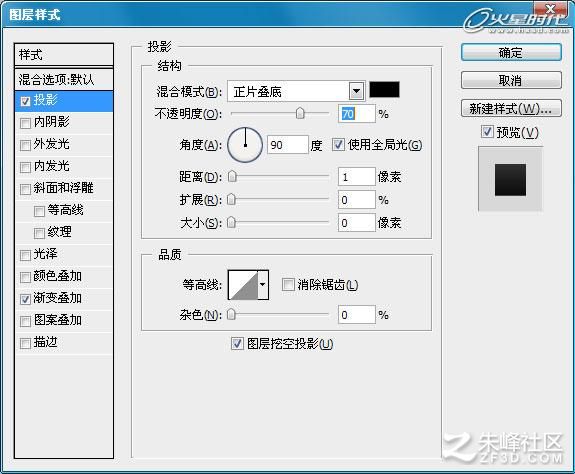The width and height of the screenshot is (575, 474).
Task: Click the 取消 button
Action: [x=511, y=80]
